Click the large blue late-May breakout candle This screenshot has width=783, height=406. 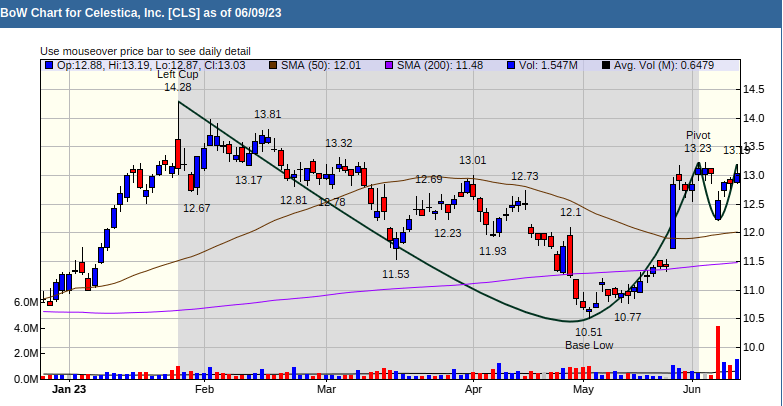(673, 216)
